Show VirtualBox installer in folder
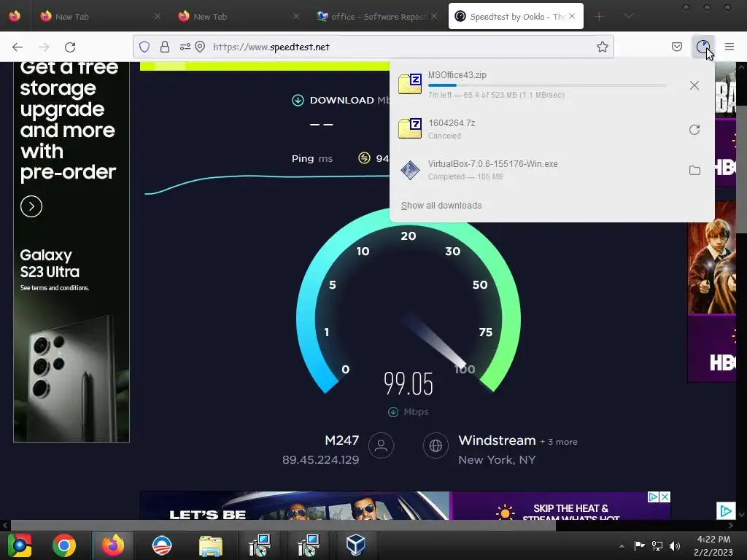This screenshot has height=560, width=747. point(694,170)
